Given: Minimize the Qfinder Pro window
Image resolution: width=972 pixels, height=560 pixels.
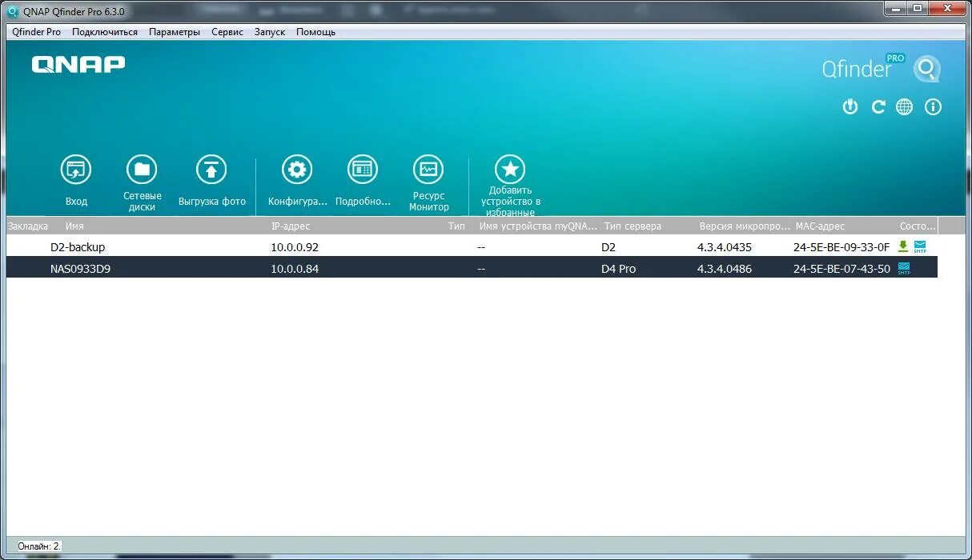Looking at the screenshot, I should 895,8.
